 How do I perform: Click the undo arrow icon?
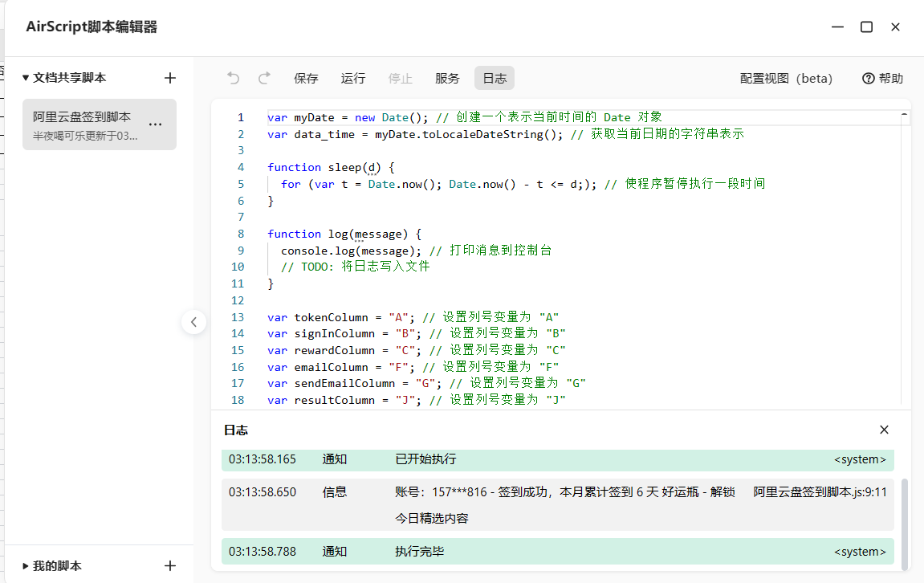pos(234,78)
